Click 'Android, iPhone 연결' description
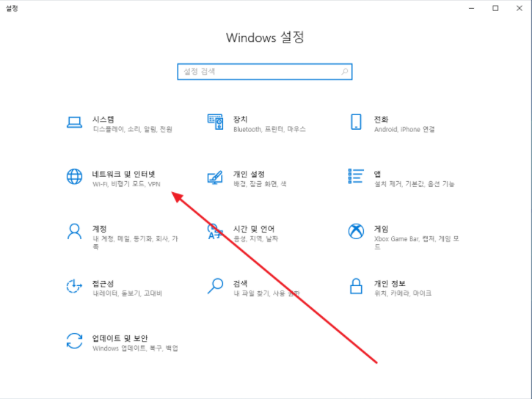Viewport: 532px width, 399px height. [404, 129]
